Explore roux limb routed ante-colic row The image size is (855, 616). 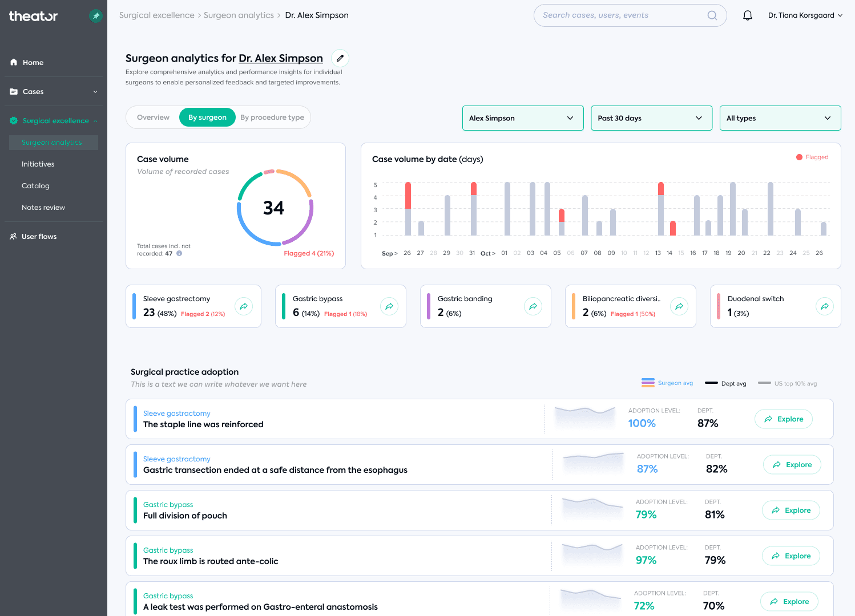[x=791, y=556]
